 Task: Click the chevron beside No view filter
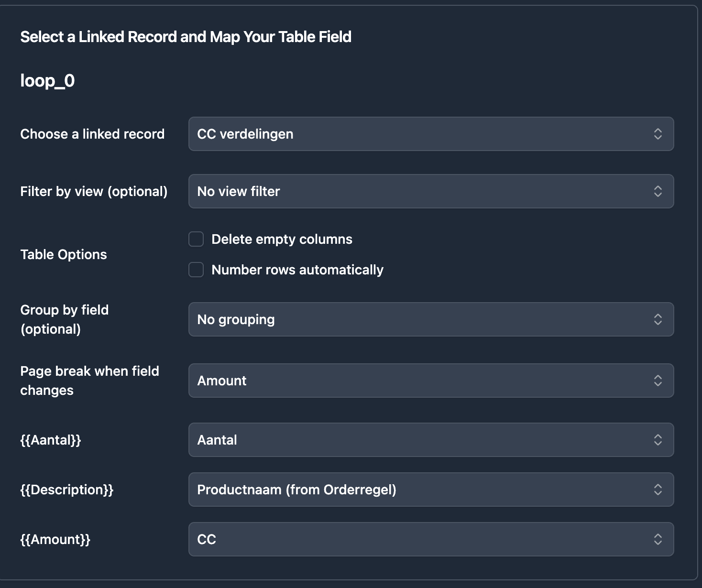click(658, 191)
